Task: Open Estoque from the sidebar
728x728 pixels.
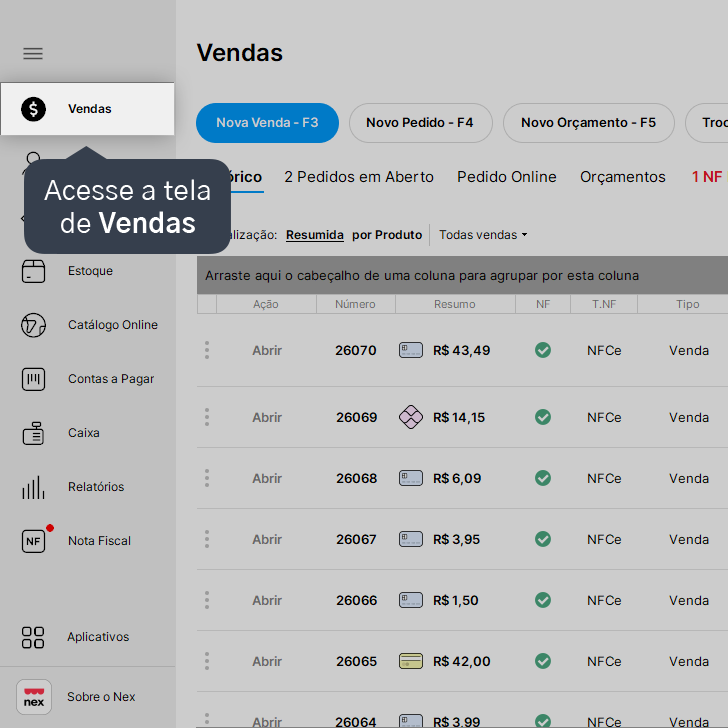Action: [90, 271]
